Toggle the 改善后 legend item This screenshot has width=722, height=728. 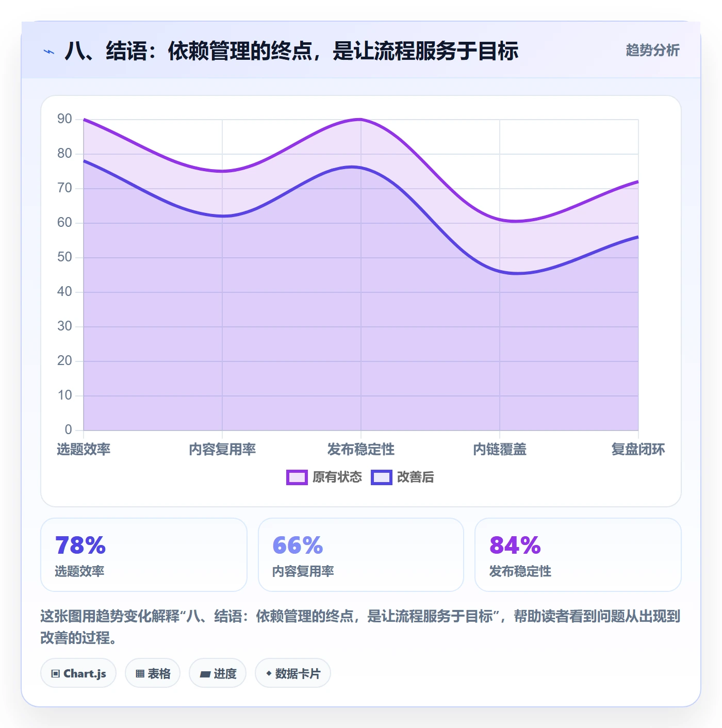(402, 477)
